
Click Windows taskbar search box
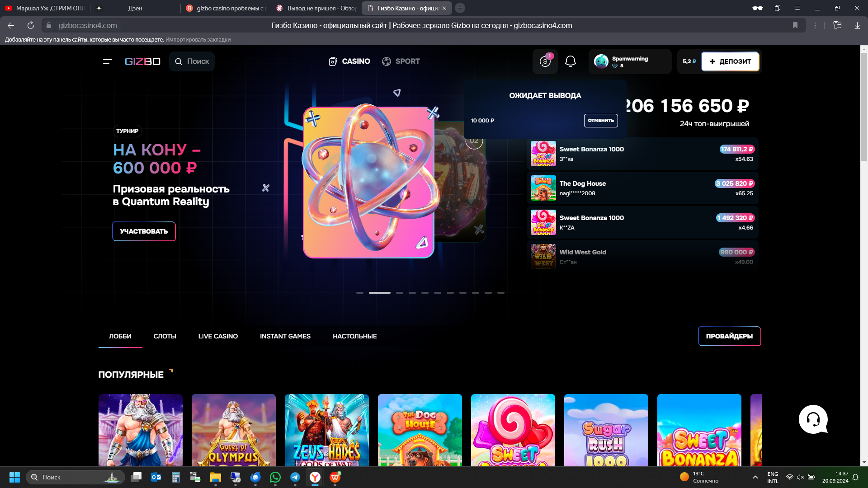coord(75,477)
